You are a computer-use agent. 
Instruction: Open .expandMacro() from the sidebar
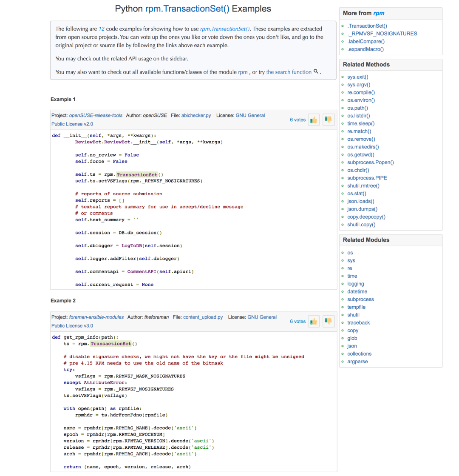coord(365,49)
